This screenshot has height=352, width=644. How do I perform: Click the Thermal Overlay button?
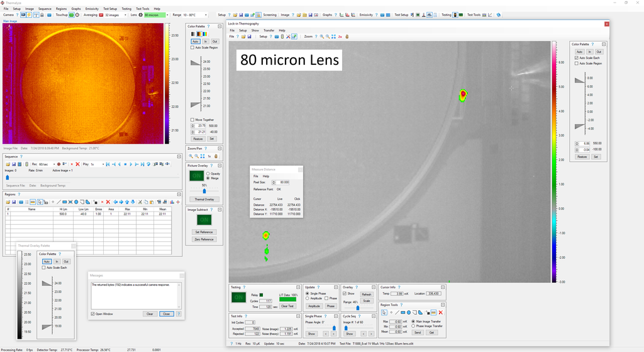tap(204, 199)
